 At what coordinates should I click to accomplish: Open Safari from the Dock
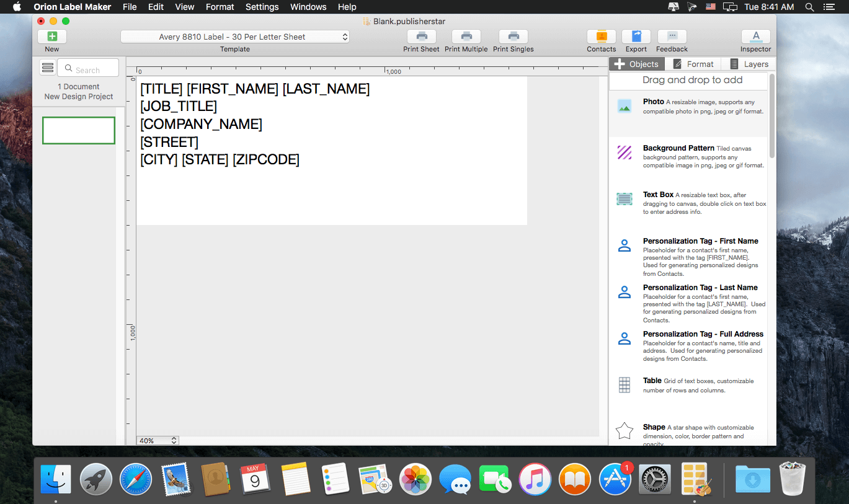point(135,479)
